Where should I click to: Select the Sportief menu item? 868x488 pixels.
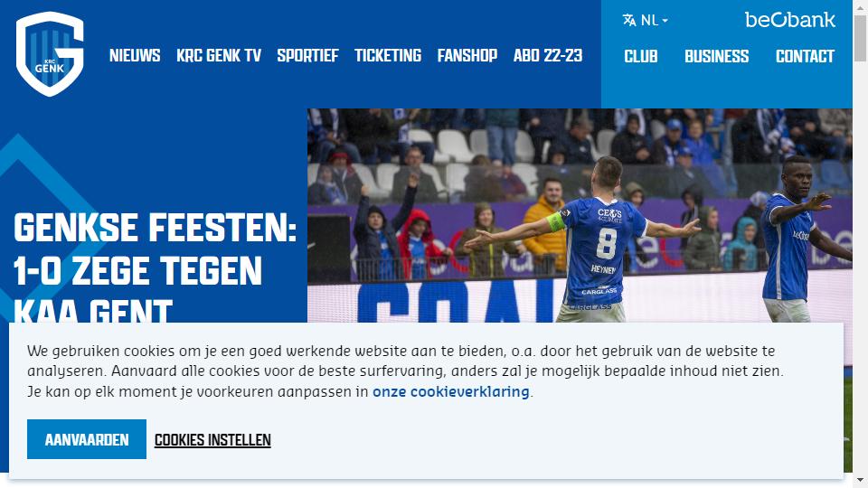(307, 55)
